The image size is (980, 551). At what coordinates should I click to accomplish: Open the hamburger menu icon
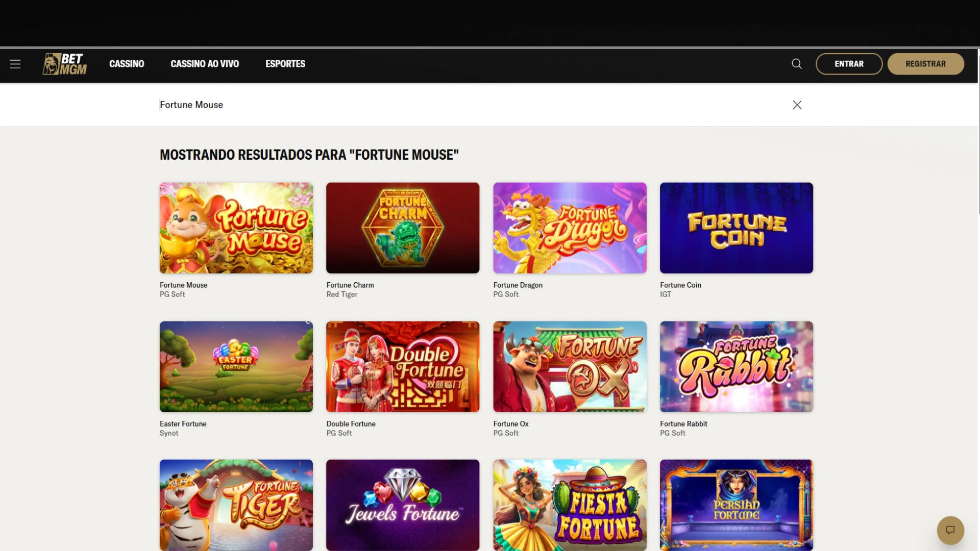pyautogui.click(x=15, y=64)
